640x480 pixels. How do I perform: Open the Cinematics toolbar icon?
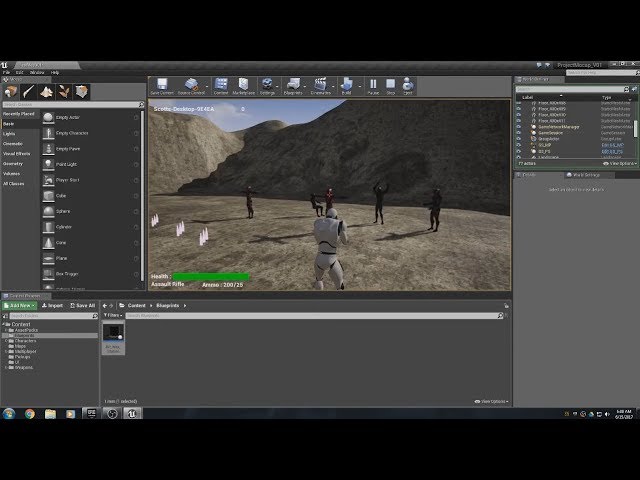pyautogui.click(x=320, y=86)
